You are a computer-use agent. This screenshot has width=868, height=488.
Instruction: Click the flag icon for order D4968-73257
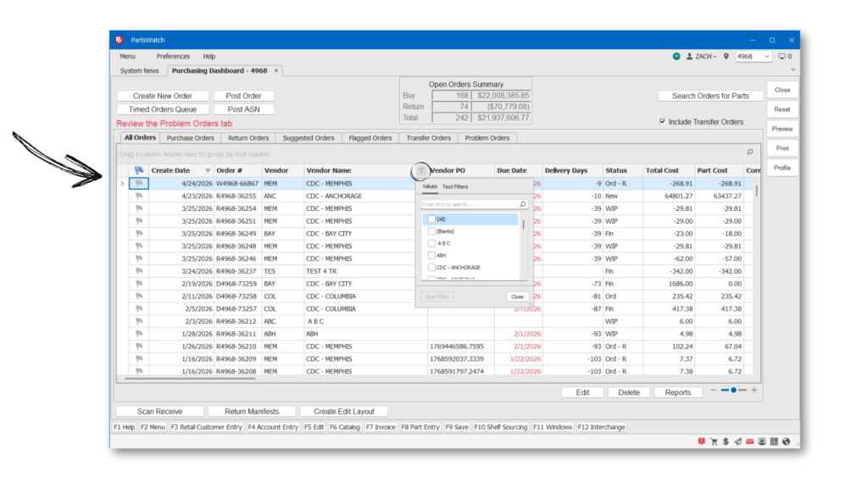(x=139, y=308)
